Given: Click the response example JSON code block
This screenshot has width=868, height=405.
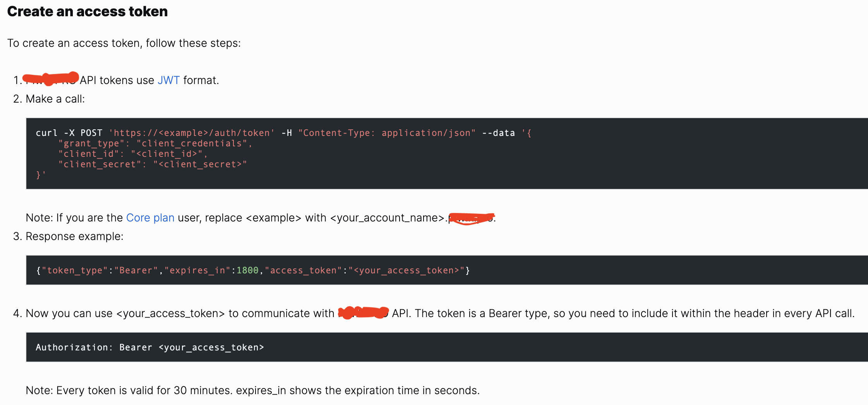Looking at the screenshot, I should 447,270.
